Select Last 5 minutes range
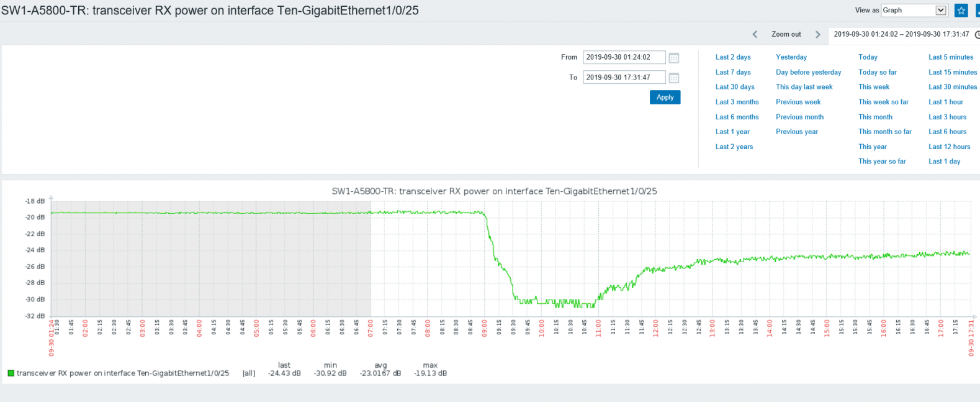980x402 pixels. click(951, 57)
